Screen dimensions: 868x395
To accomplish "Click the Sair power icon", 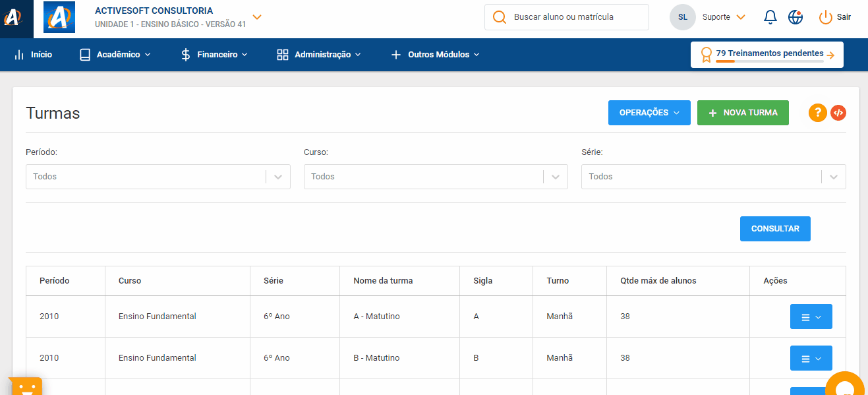I will click(826, 17).
